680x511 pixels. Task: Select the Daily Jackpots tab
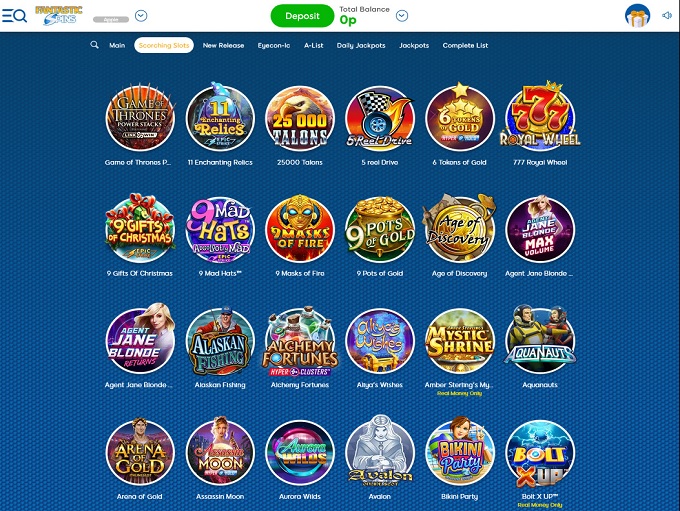(361, 45)
